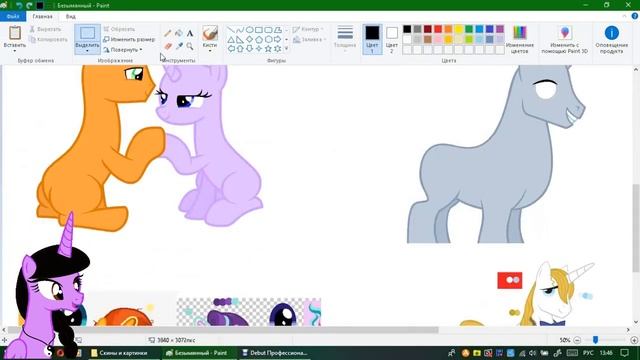The width and height of the screenshot is (640, 360).
Task: Collapse the ribbon with the chevron
Action: pyautogui.click(x=624, y=16)
